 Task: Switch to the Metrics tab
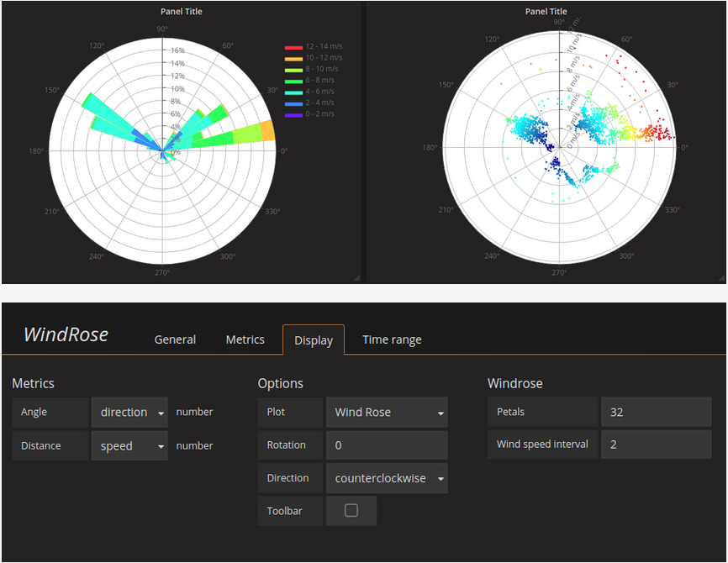[245, 339]
